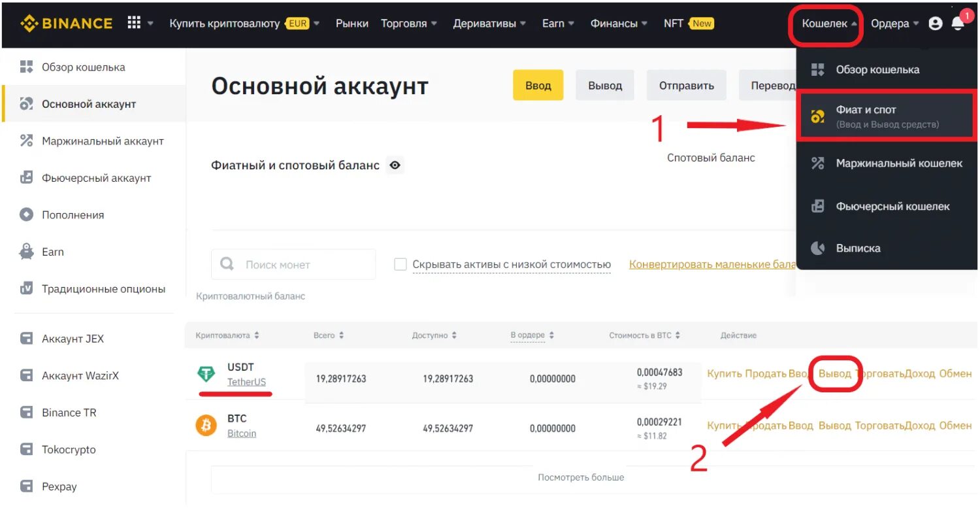The image size is (980, 510).
Task: Click the Pexpay wallet icon
Action: pos(26,486)
